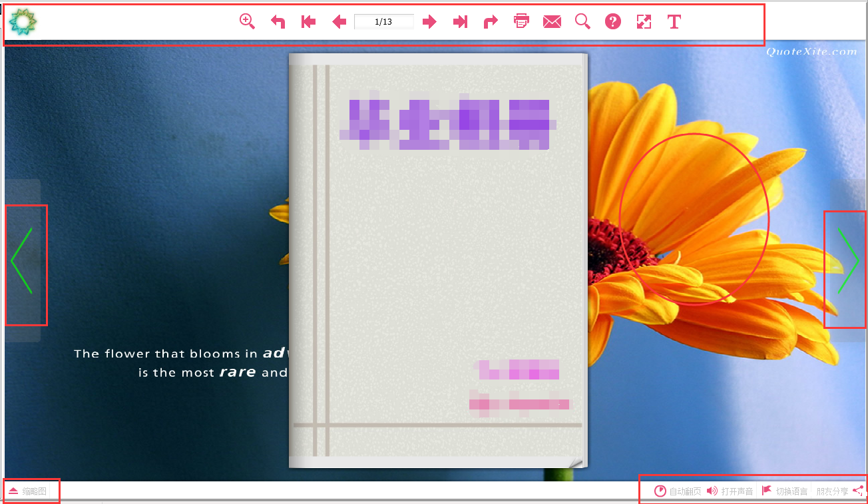Toggle 自动翻页 auto flip
The height and width of the screenshot is (504, 868).
678,491
